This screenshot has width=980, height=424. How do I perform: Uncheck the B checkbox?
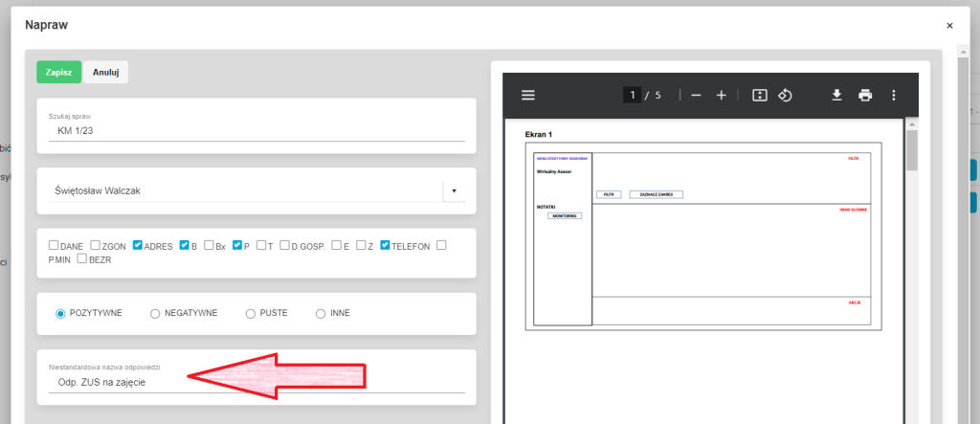coord(185,245)
